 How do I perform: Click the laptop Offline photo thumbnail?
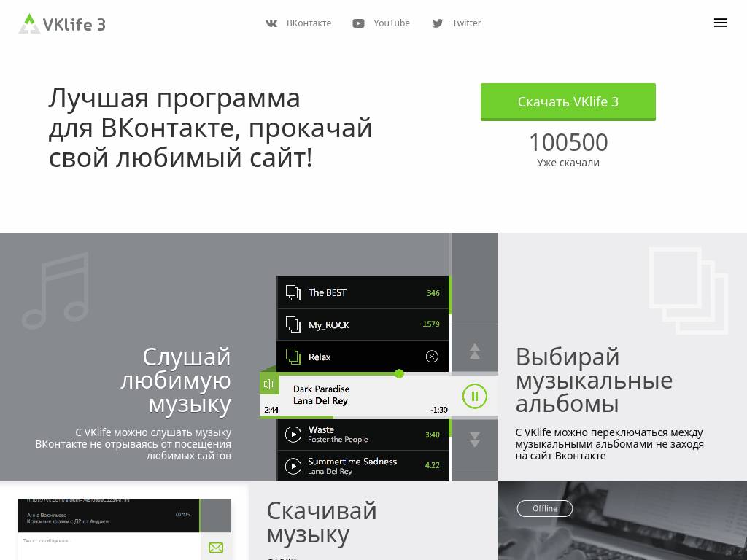point(623,521)
